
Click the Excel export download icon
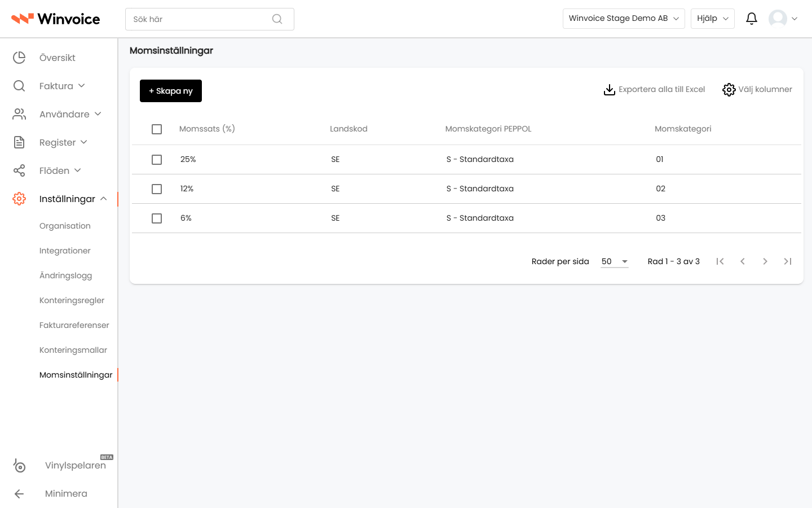(610, 90)
